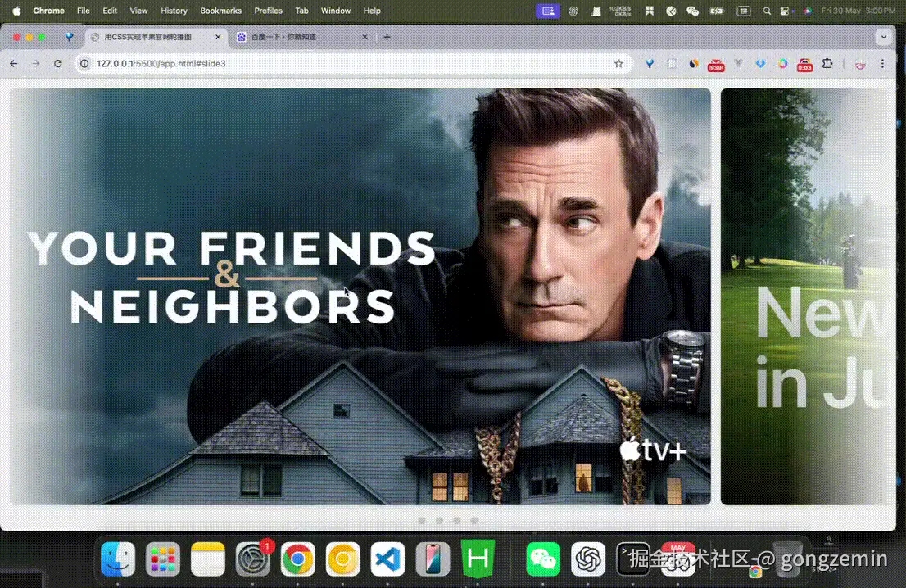Click the WeChat menu bar status icon
Viewport: 906px width, 588px height.
click(692, 11)
